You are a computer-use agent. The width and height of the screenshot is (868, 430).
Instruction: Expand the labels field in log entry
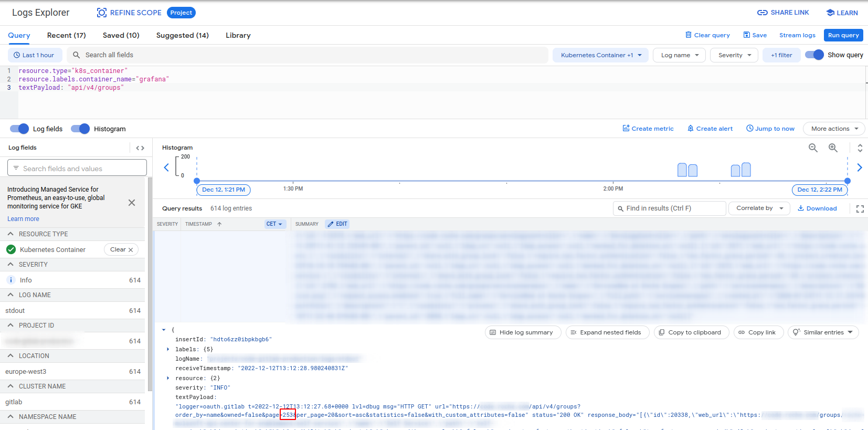tap(168, 349)
